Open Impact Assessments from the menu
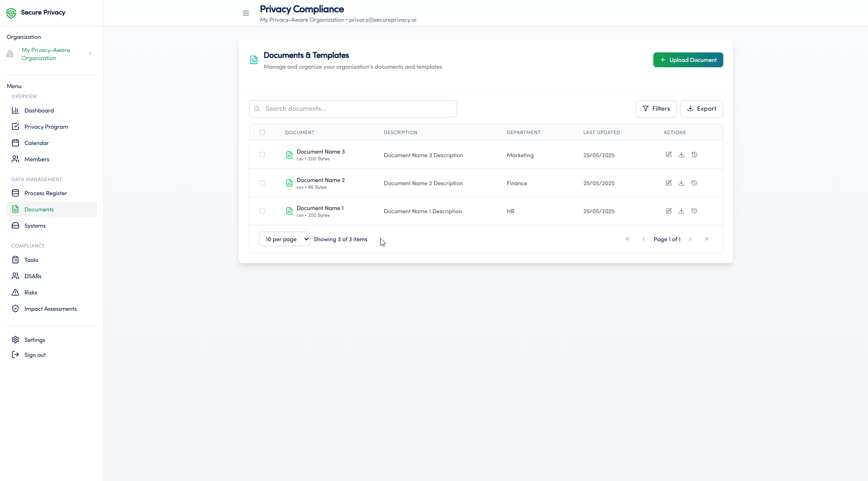The width and height of the screenshot is (868, 481). pos(50,308)
